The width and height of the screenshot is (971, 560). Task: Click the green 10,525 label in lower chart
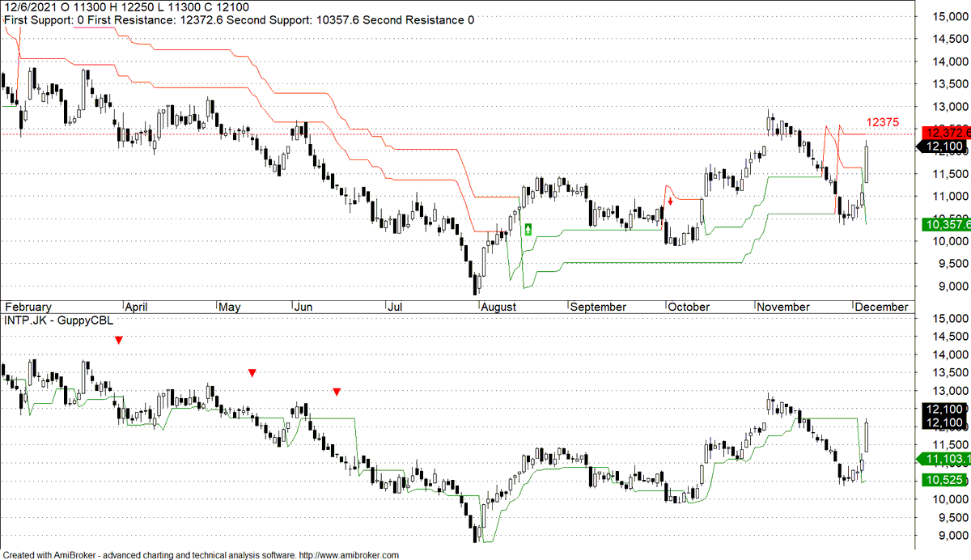[945, 481]
